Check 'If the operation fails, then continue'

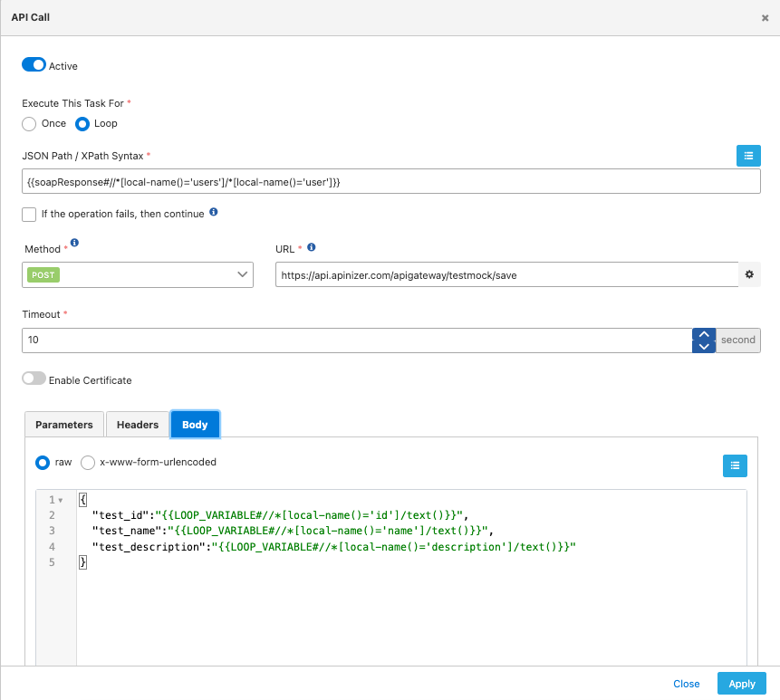(29, 214)
